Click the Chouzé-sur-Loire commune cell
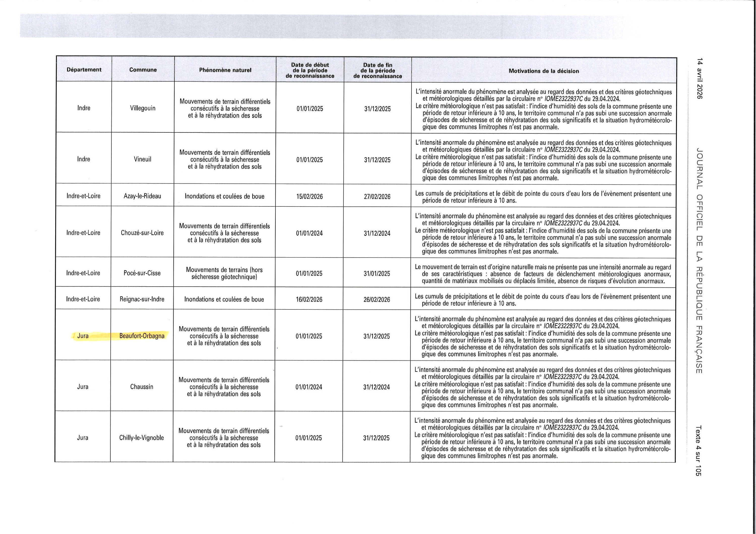756x534 pixels. pyautogui.click(x=142, y=233)
